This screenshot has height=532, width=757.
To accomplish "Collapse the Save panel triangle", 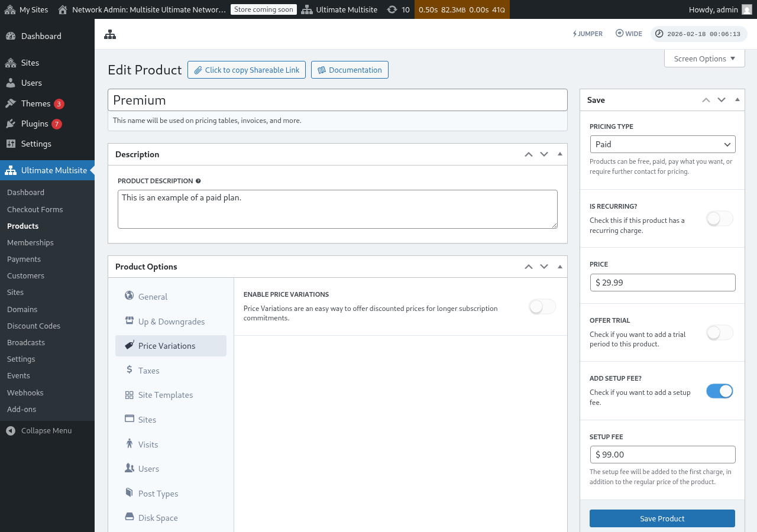I will 737,99.
